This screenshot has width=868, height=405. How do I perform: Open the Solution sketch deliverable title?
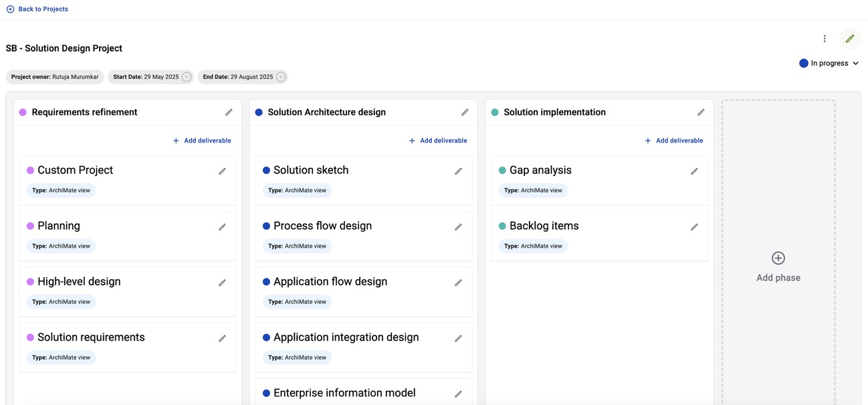tap(311, 170)
